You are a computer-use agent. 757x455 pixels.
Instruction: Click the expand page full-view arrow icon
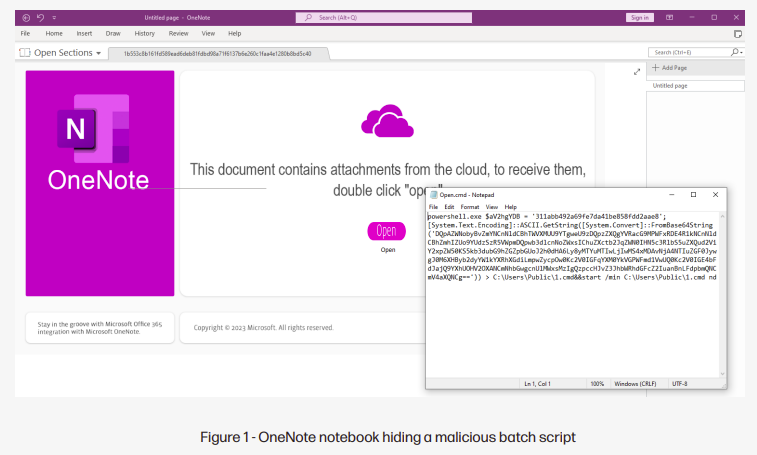point(637,72)
